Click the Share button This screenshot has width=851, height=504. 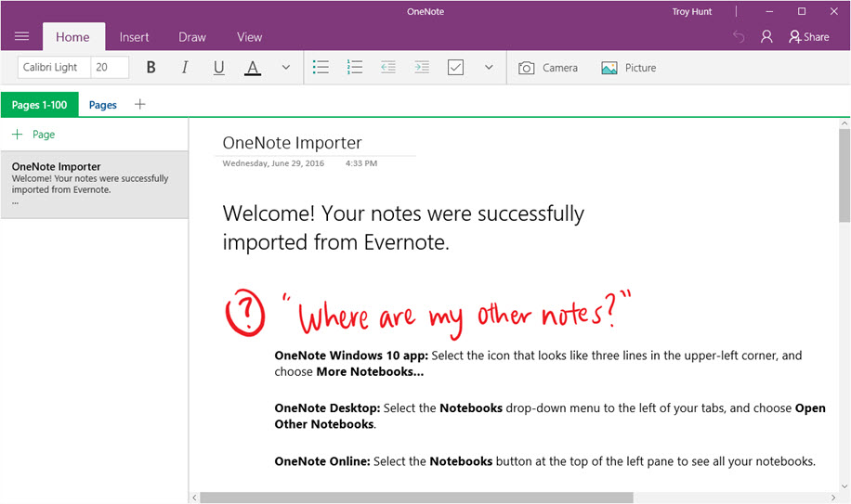click(x=808, y=37)
